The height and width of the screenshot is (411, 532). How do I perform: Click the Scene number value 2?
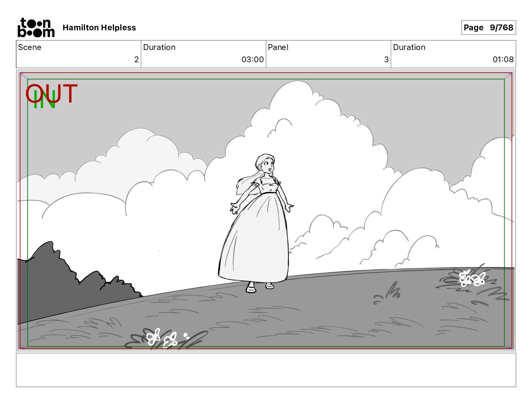click(136, 59)
